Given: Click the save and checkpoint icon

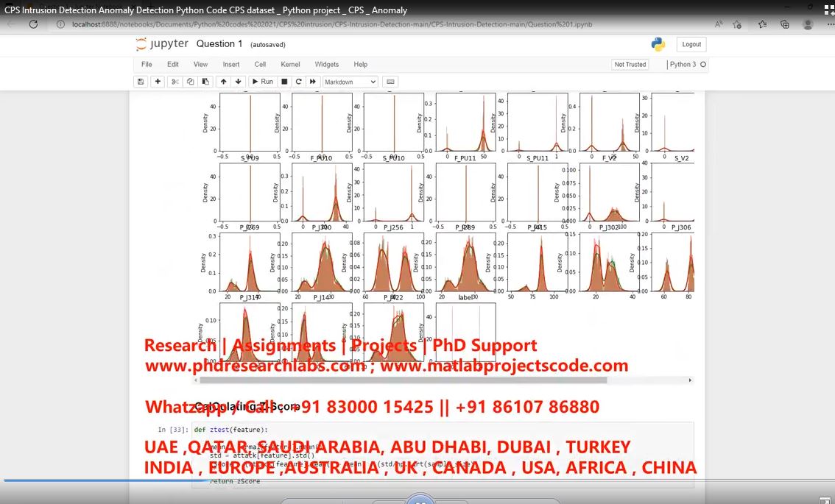Looking at the screenshot, I should click(x=141, y=82).
